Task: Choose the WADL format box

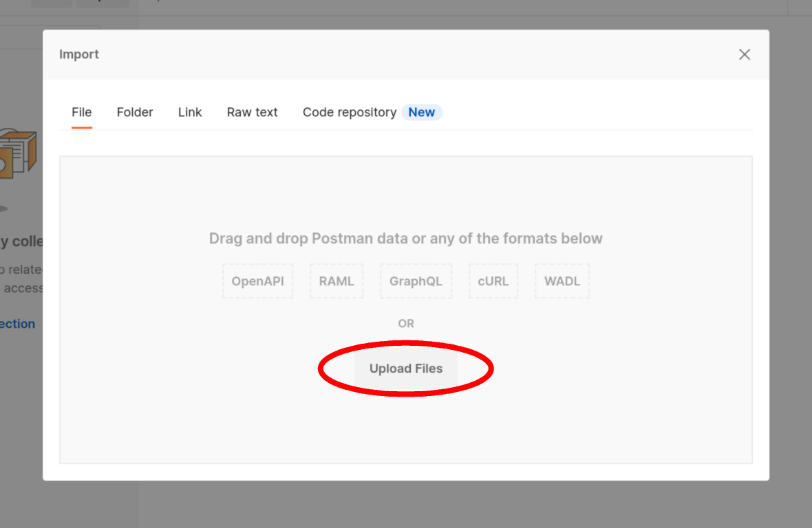Action: 562,280
